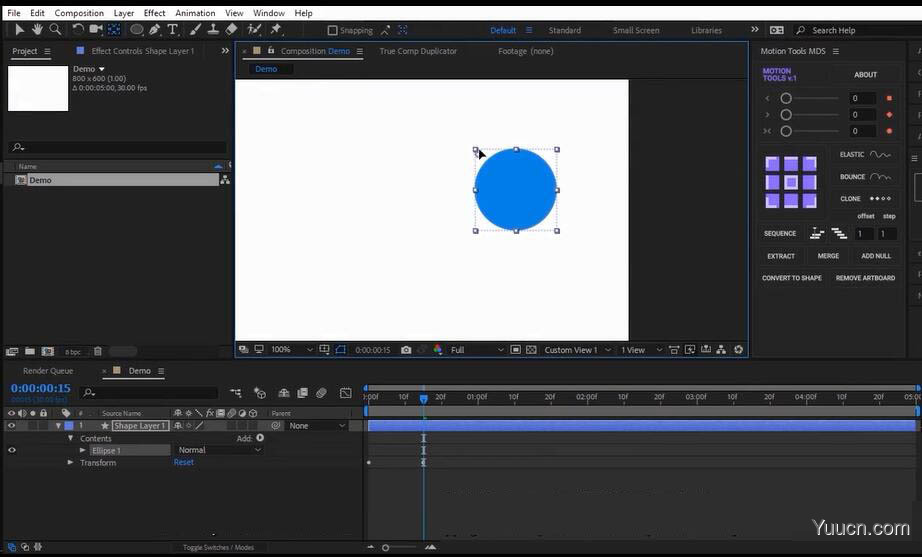Select the Brush tool
The width and height of the screenshot is (922, 557).
[x=195, y=29]
